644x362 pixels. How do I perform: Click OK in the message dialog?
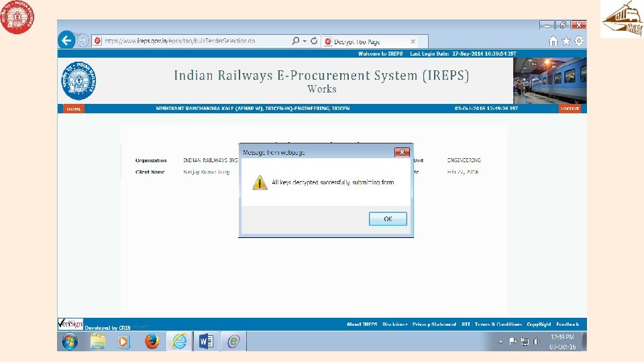pos(388,219)
